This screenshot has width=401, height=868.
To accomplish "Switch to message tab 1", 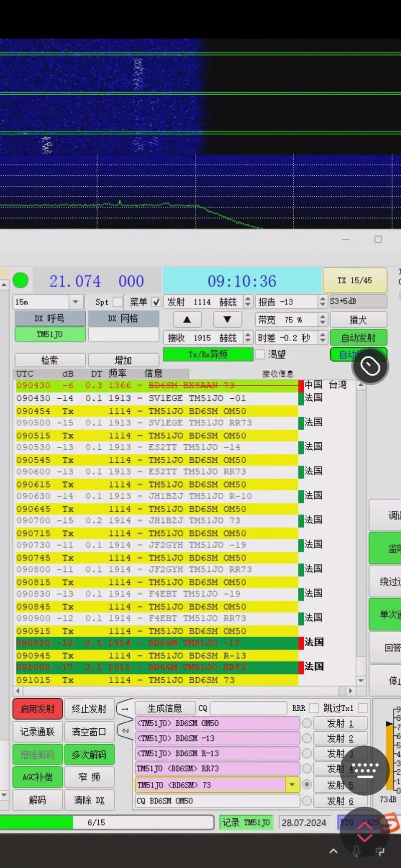I will point(125,709).
